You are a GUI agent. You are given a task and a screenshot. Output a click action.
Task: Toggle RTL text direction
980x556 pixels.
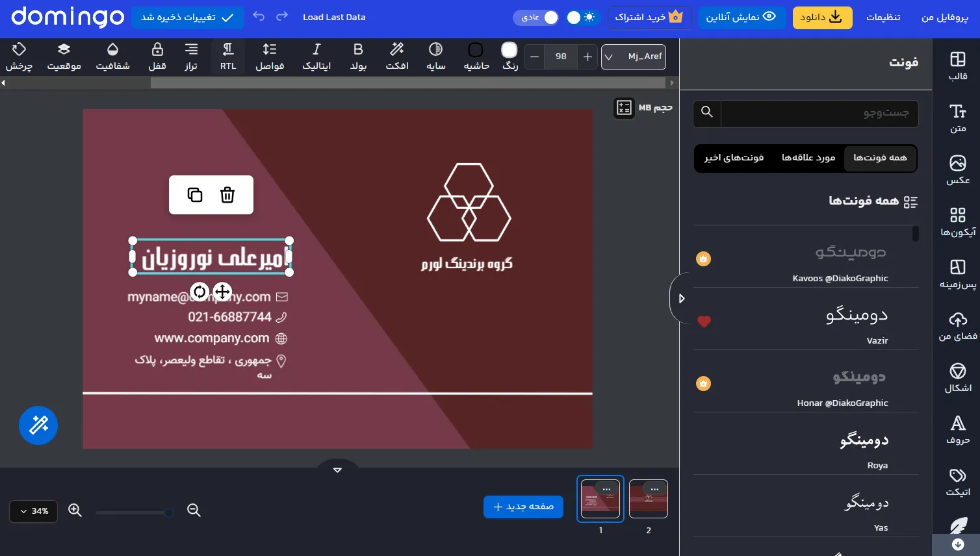pyautogui.click(x=228, y=57)
